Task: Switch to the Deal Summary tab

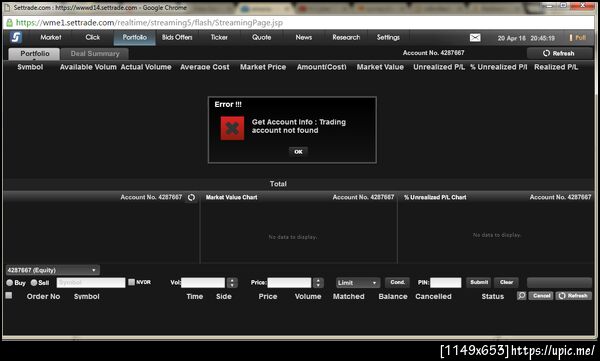Action: (95, 54)
